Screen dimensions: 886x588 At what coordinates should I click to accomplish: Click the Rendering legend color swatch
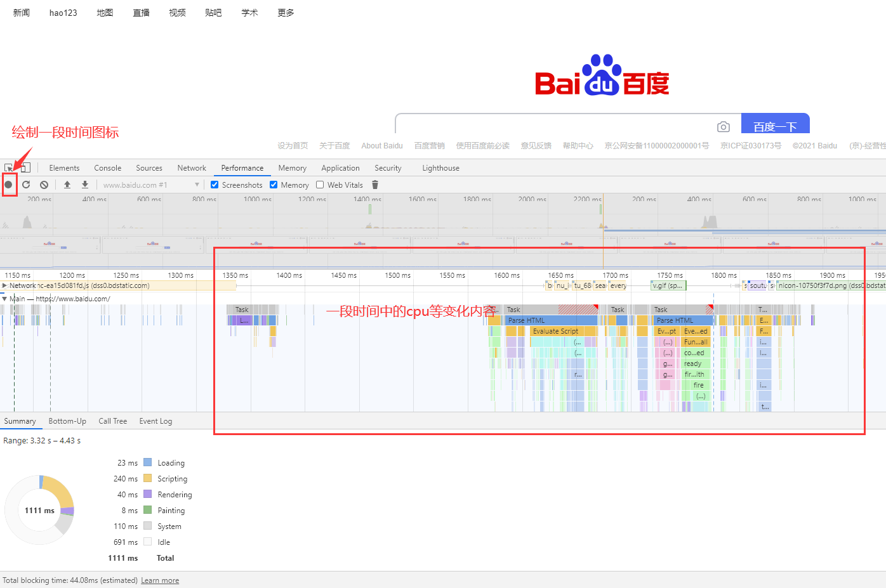point(148,494)
